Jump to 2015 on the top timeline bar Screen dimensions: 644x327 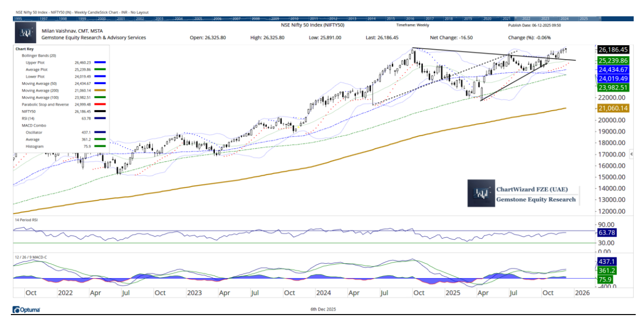(x=391, y=19)
